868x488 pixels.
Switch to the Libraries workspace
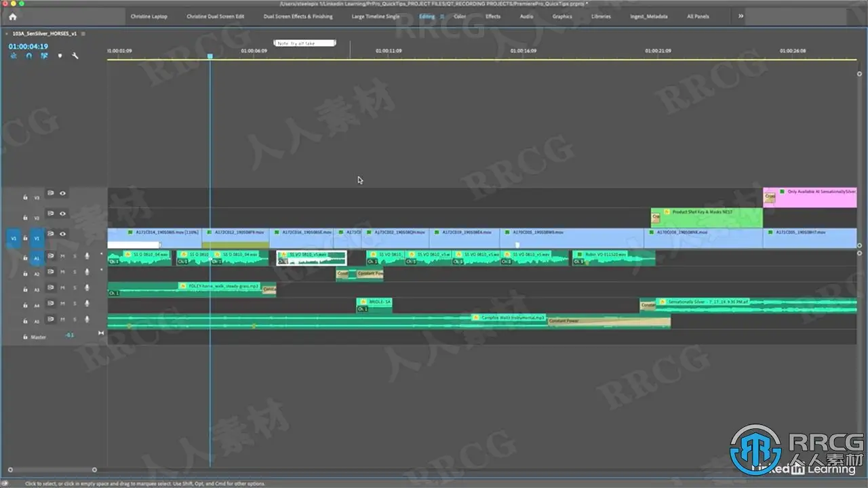tap(601, 16)
